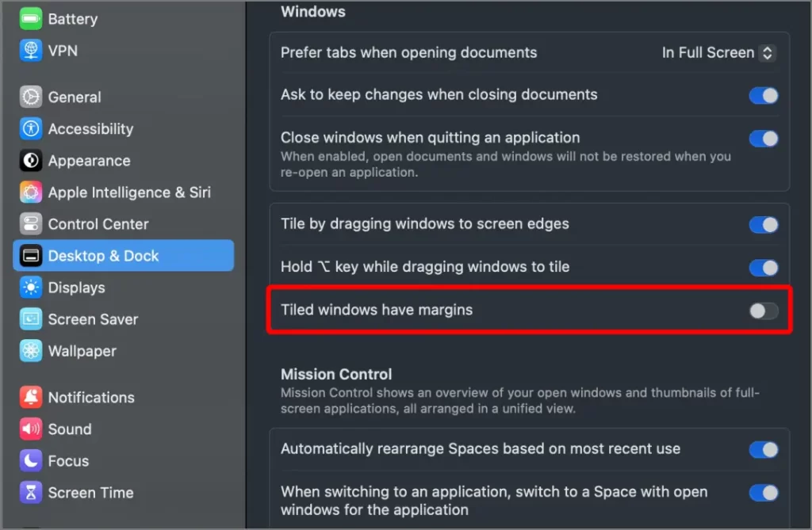The height and width of the screenshot is (530, 812).
Task: Open the Accessibility icon in sidebar
Action: pyautogui.click(x=31, y=129)
